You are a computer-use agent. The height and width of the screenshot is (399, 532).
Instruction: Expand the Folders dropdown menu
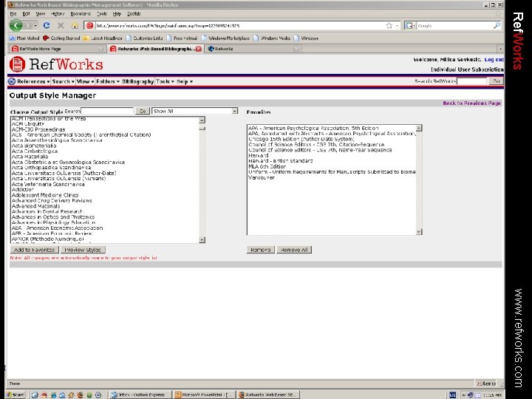click(108, 81)
